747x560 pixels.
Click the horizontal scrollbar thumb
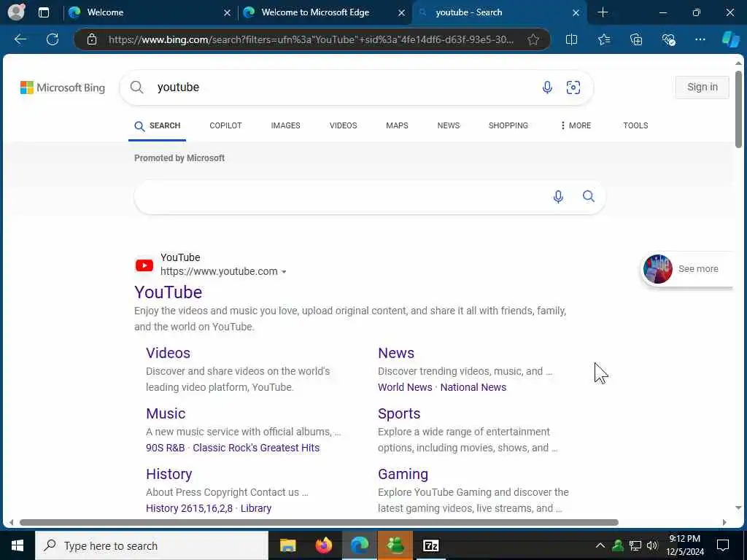319,522
